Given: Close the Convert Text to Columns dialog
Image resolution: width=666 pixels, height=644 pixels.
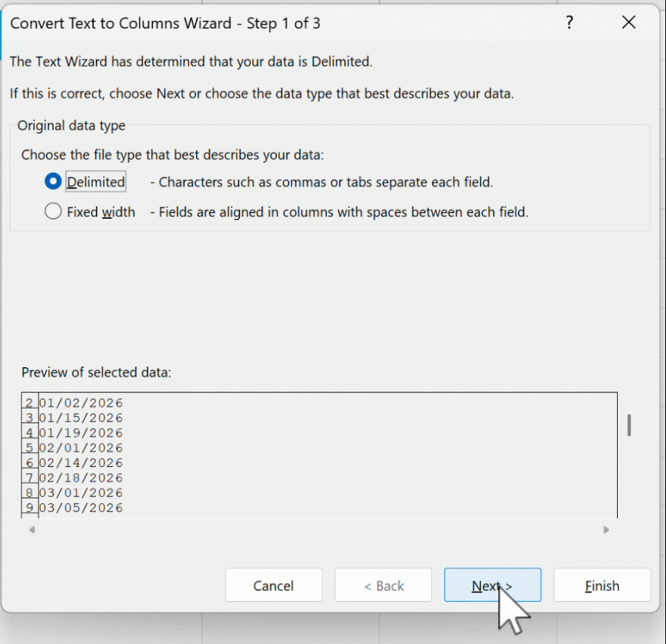Looking at the screenshot, I should point(629,23).
